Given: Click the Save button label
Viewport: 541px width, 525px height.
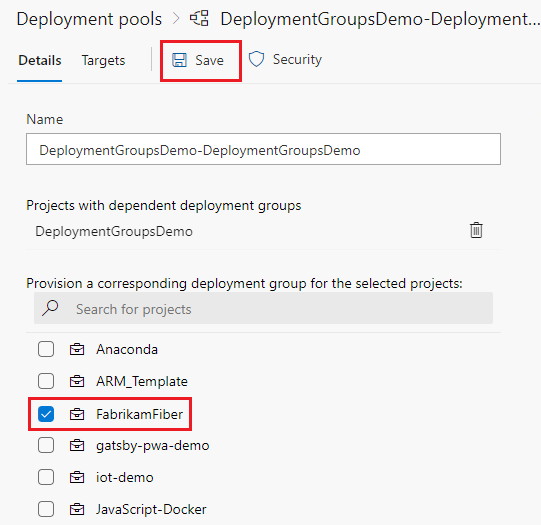Looking at the screenshot, I should (209, 60).
